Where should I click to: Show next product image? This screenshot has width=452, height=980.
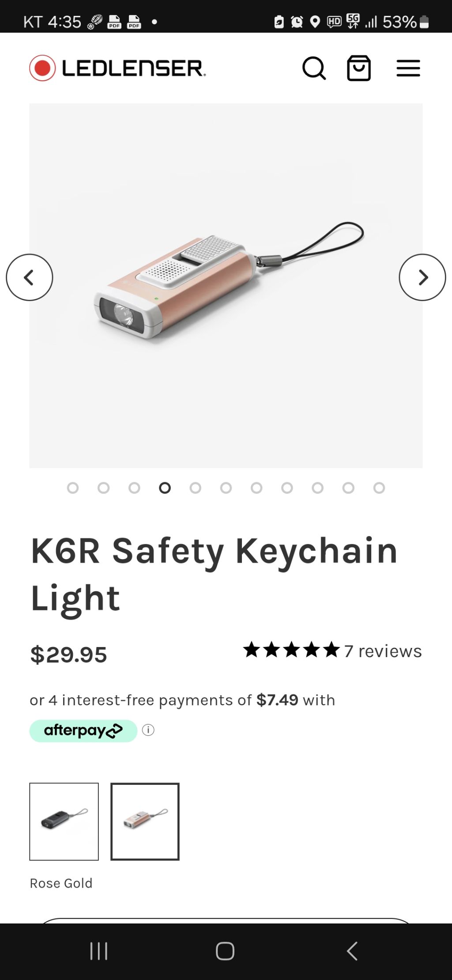coord(422,277)
